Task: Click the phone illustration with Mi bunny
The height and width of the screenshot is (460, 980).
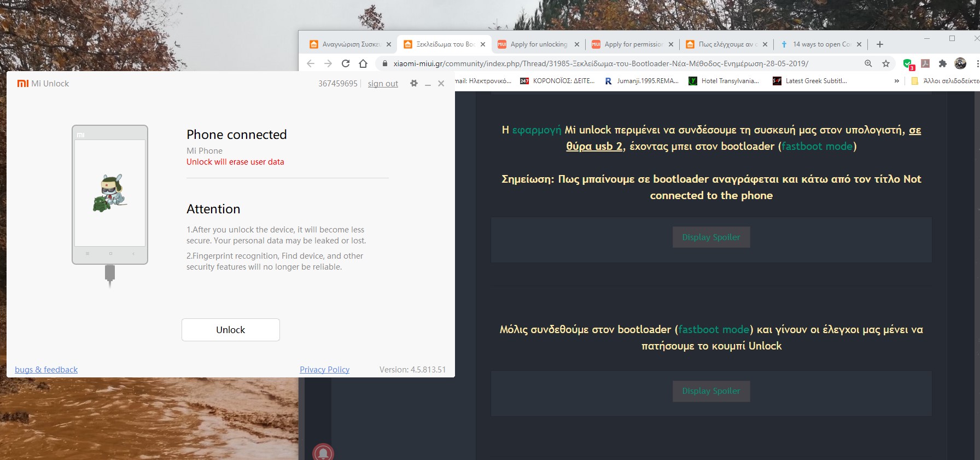Action: tap(110, 195)
